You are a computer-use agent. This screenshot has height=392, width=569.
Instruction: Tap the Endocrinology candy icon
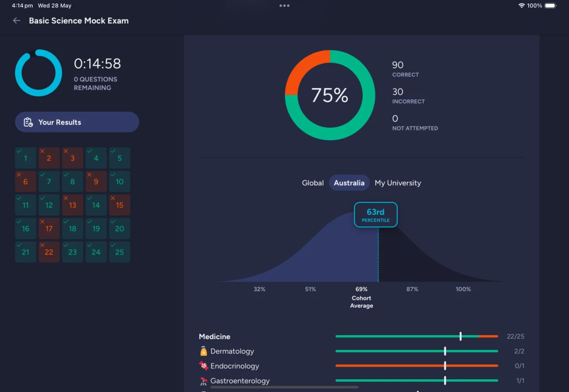[203, 366]
